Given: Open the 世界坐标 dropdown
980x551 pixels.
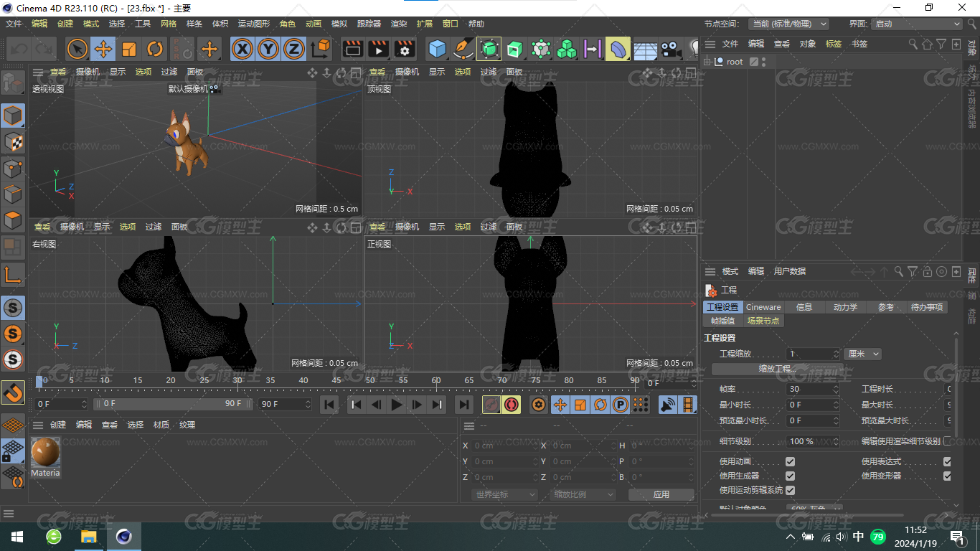Looking at the screenshot, I should (x=505, y=494).
